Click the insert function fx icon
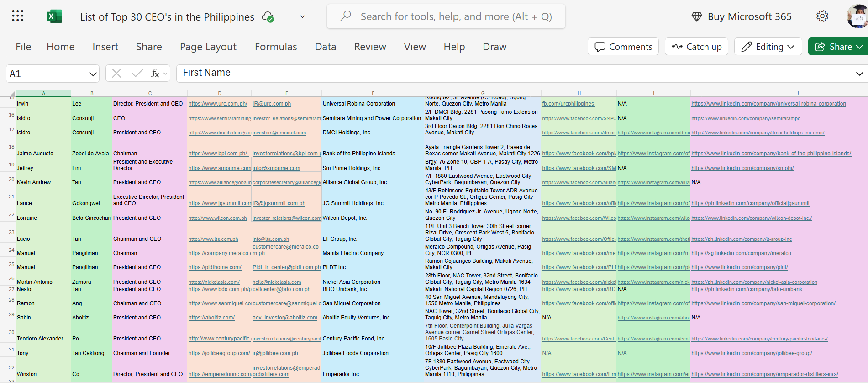The width and height of the screenshot is (868, 383). coord(155,73)
